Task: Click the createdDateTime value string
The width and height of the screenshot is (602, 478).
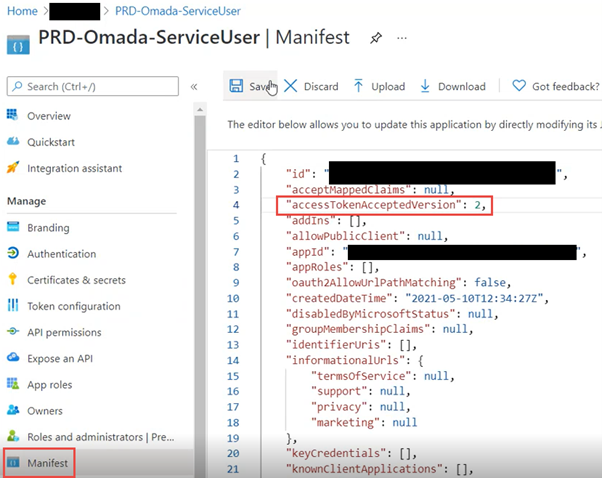Action: click(474, 298)
